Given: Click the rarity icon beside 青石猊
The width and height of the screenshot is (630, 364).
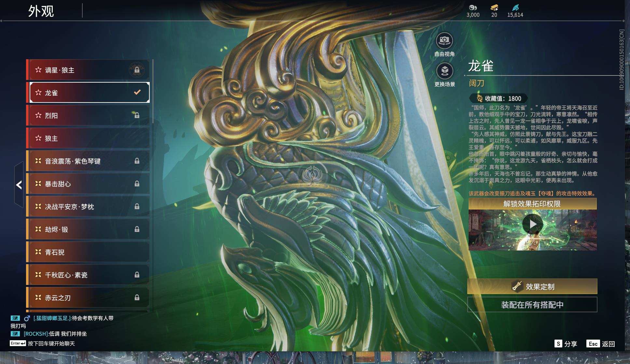Looking at the screenshot, I should 38,252.
